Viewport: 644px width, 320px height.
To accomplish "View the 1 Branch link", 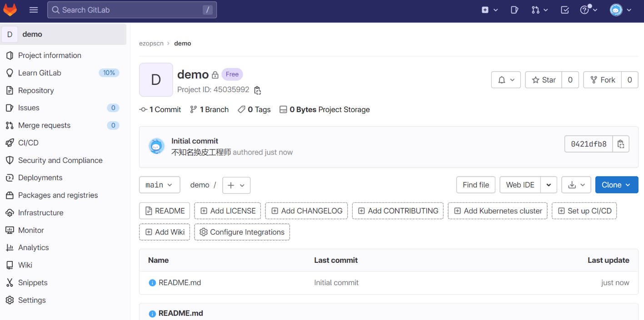I will coord(209,109).
